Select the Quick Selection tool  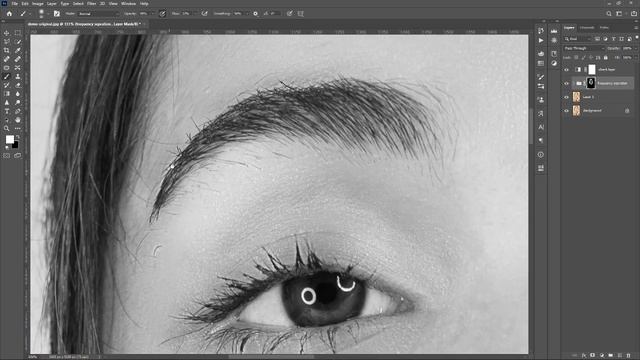coord(18,42)
